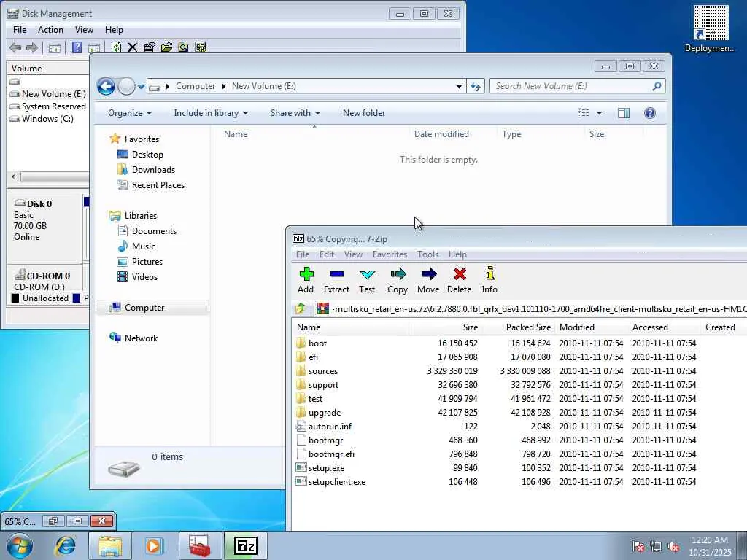The height and width of the screenshot is (560, 747).
Task: Open Windows Explorer from taskbar
Action: pyautogui.click(x=110, y=545)
